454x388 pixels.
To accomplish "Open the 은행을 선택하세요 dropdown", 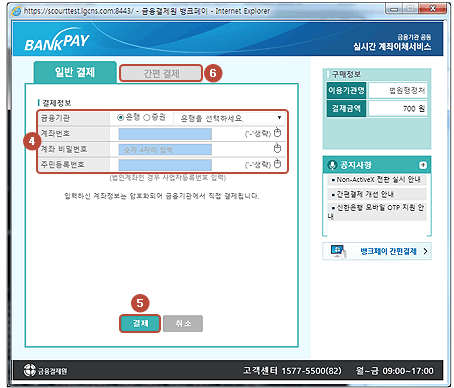I will [229, 118].
